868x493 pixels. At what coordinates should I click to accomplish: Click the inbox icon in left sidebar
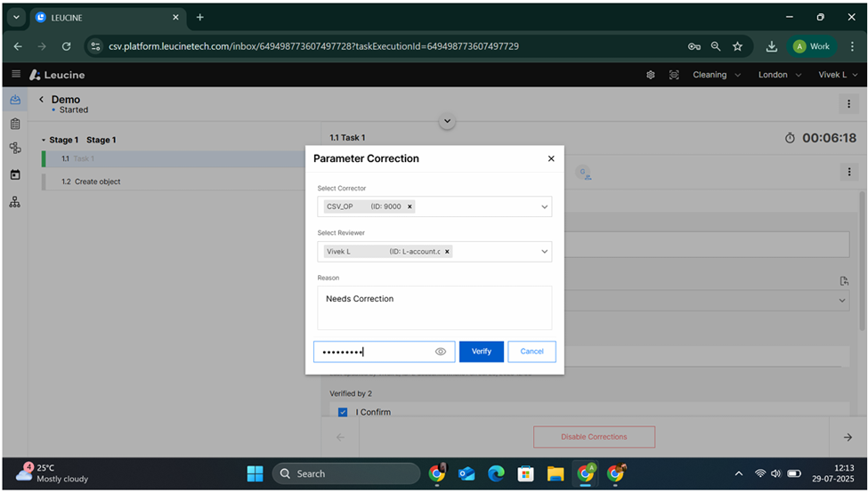tap(15, 101)
